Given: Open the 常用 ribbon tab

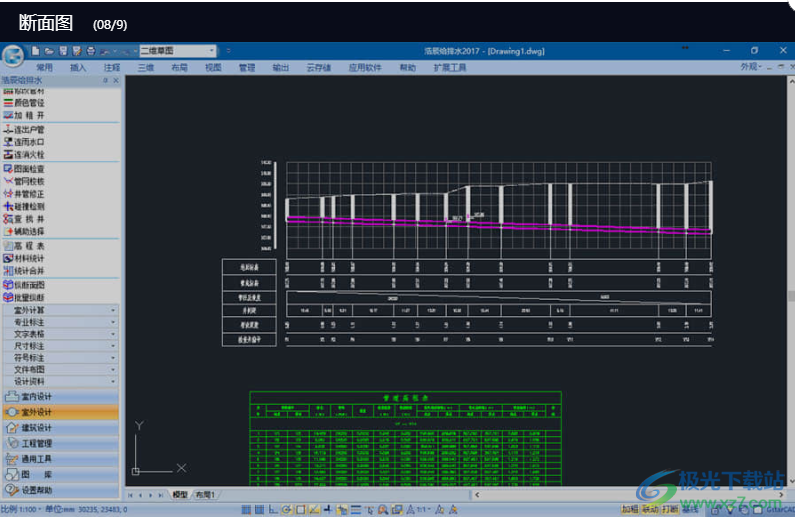Looking at the screenshot, I should pyautogui.click(x=44, y=67).
